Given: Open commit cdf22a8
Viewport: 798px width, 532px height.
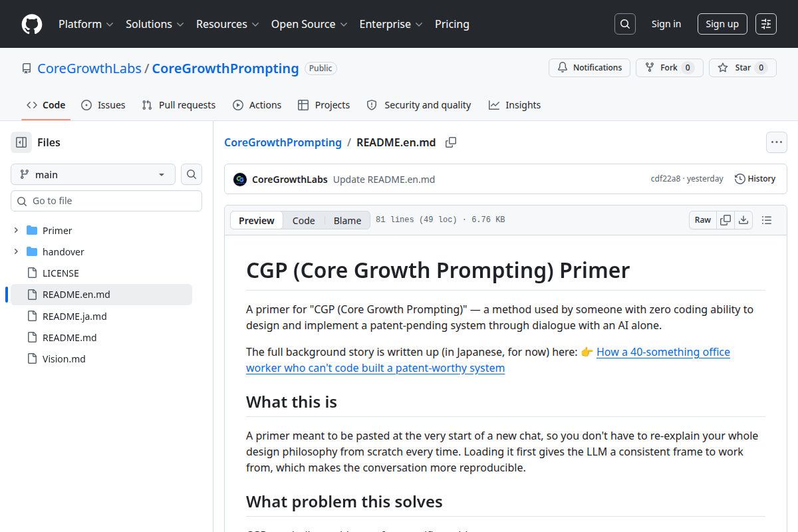Looking at the screenshot, I should pyautogui.click(x=666, y=179).
